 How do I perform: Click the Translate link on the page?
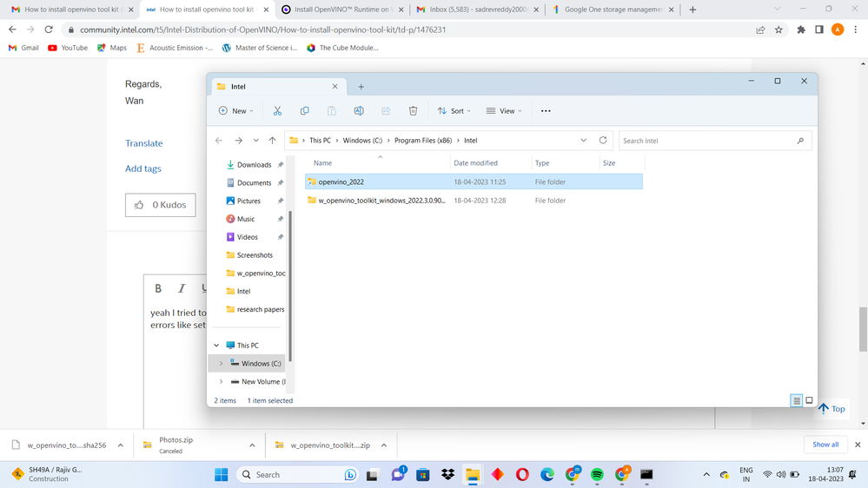143,143
